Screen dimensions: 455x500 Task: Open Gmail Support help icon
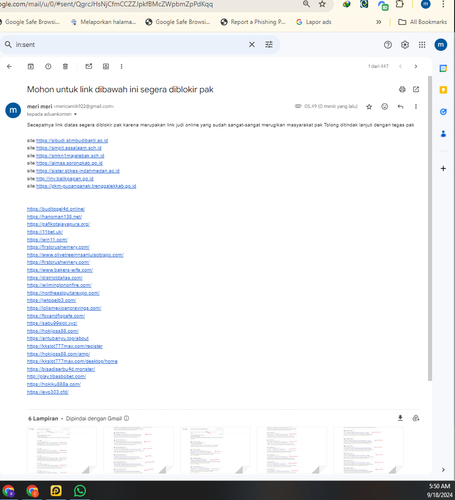388,45
